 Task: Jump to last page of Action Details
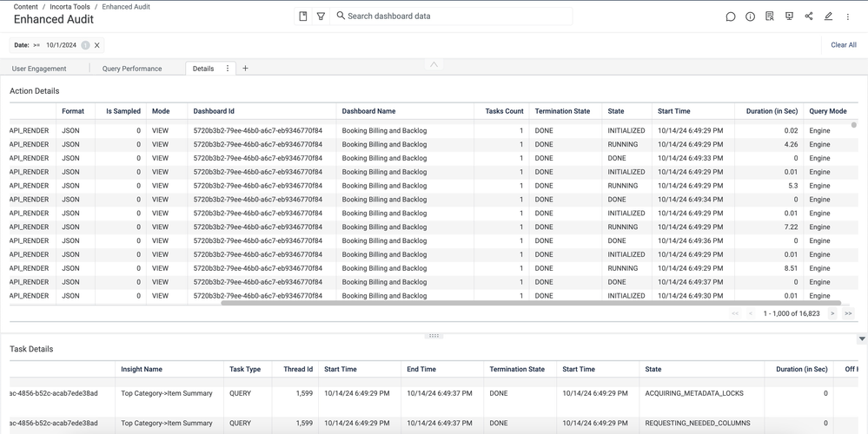tap(848, 313)
